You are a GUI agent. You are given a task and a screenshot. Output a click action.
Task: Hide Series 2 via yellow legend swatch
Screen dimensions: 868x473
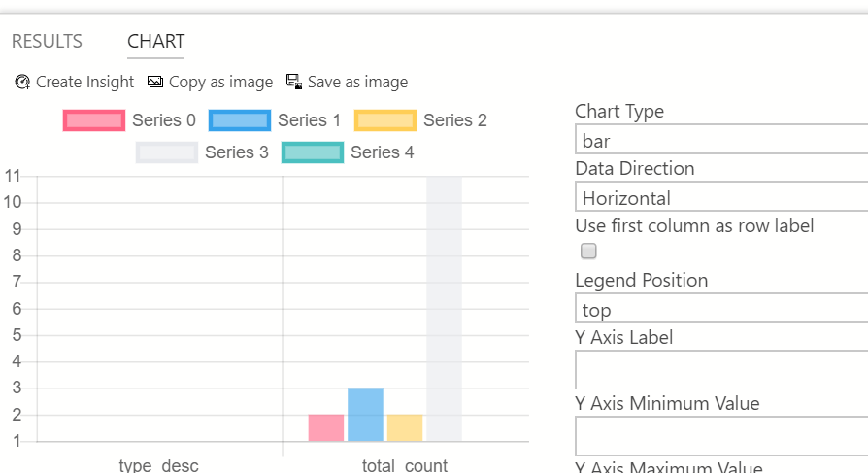385,120
